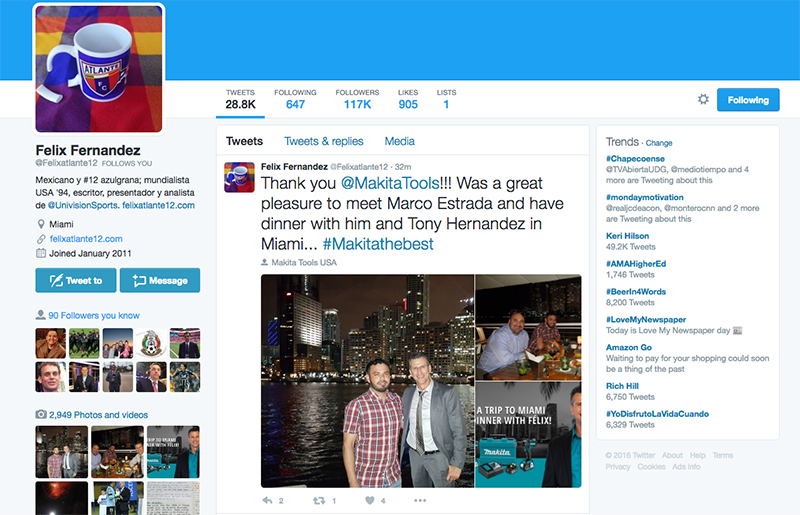This screenshot has width=800, height=515.
Task: Open the Amazon Go trend
Action: tap(629, 348)
